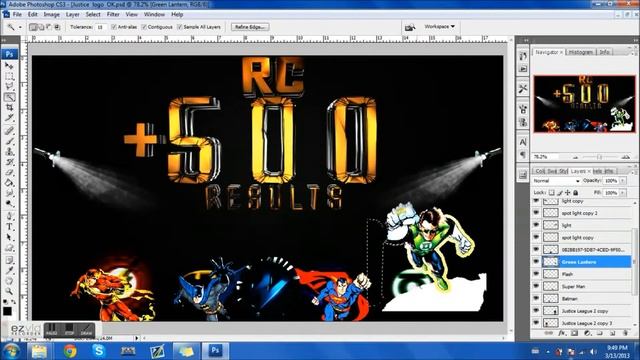
Task: Open the Workspace dropdown
Action: 440,27
